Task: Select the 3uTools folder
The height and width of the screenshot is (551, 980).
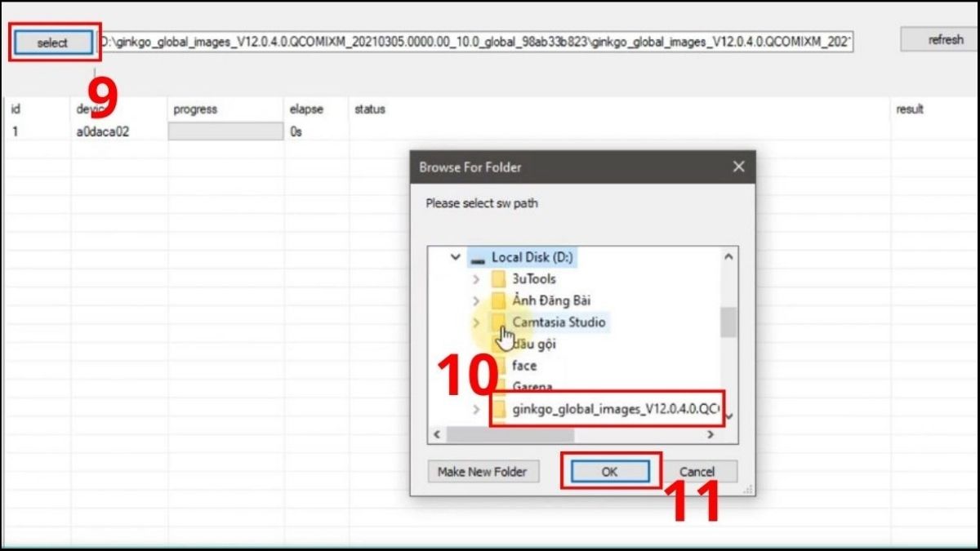Action: click(534, 279)
